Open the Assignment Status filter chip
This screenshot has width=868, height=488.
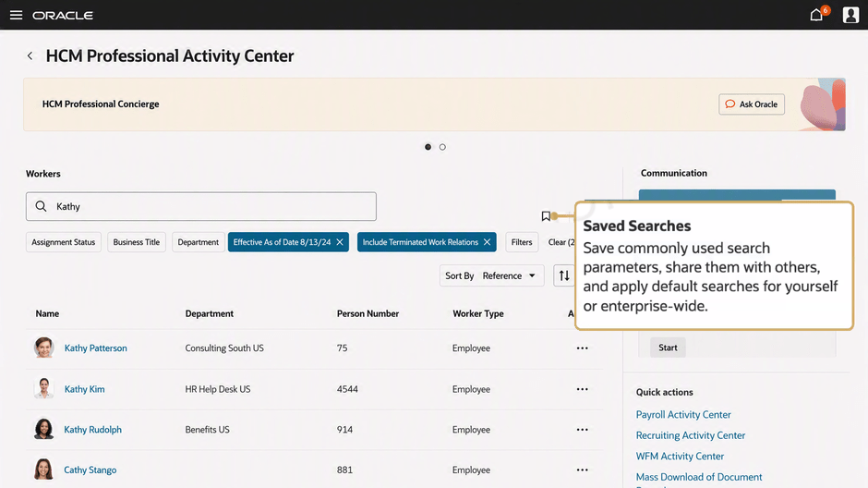[63, 242]
